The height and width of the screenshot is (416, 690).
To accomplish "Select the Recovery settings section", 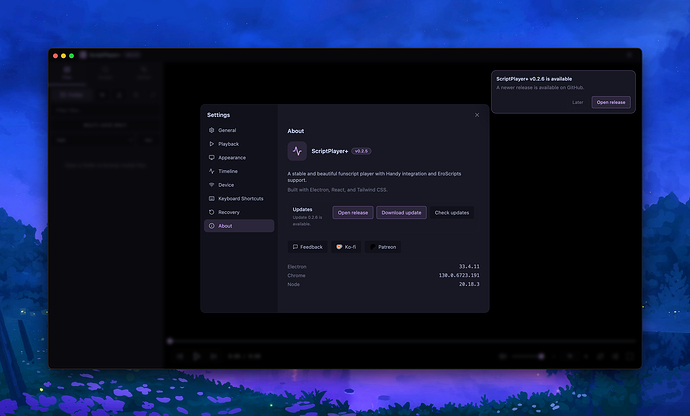I will (239, 212).
